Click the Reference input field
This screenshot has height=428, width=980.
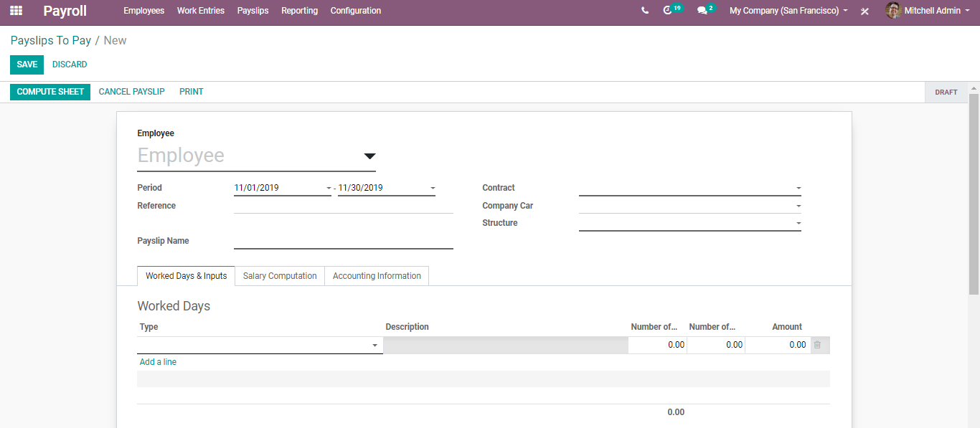[x=344, y=206]
